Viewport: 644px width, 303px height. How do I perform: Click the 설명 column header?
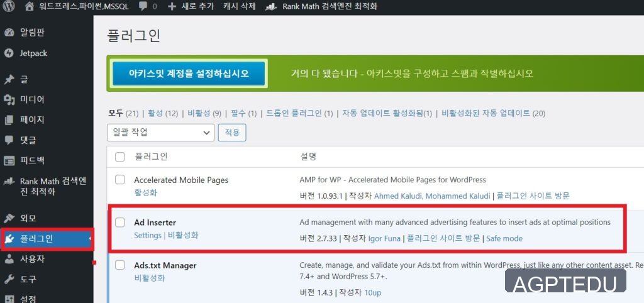[x=308, y=157]
